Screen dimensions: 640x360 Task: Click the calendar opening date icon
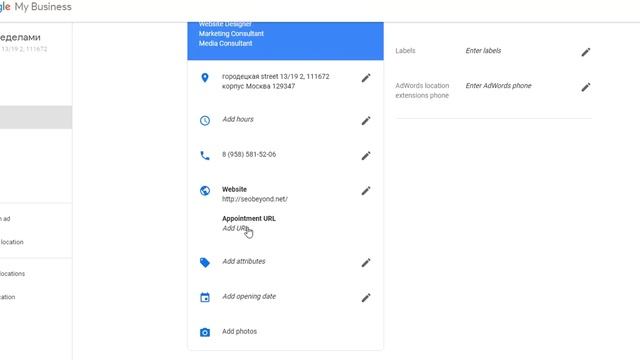point(205,298)
